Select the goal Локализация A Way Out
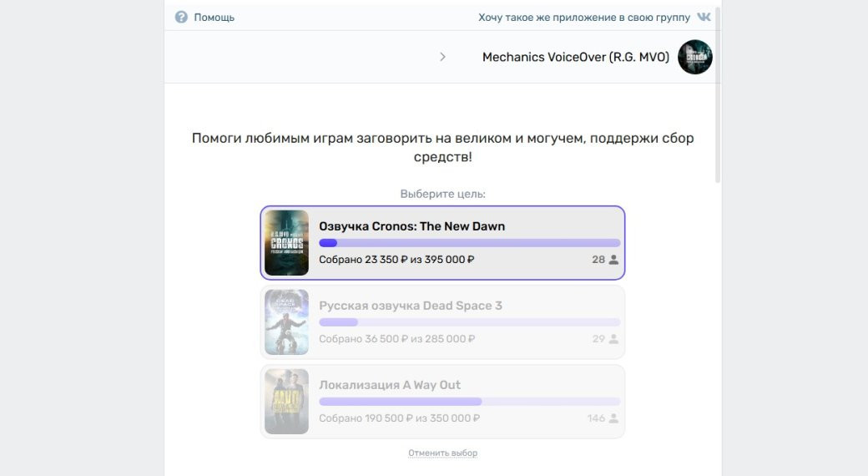The height and width of the screenshot is (476, 868). [390, 385]
